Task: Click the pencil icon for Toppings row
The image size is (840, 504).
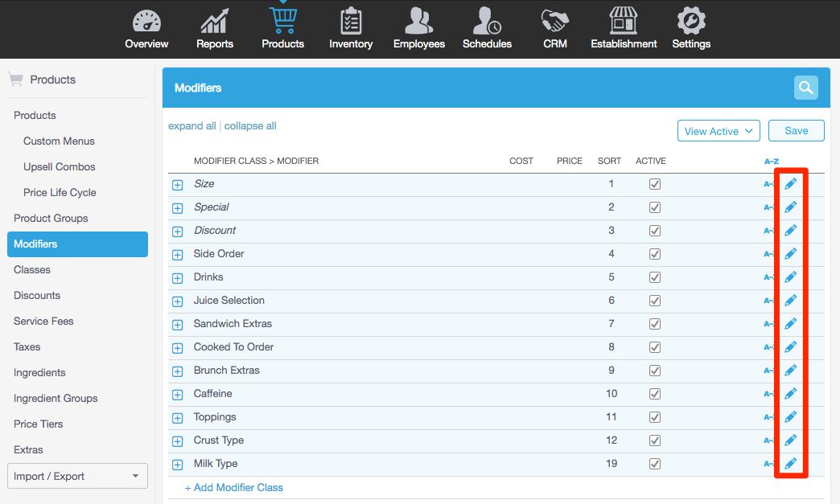Action: point(790,417)
